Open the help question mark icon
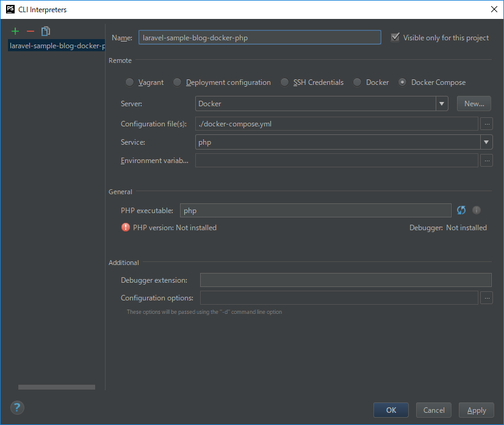 click(17, 408)
